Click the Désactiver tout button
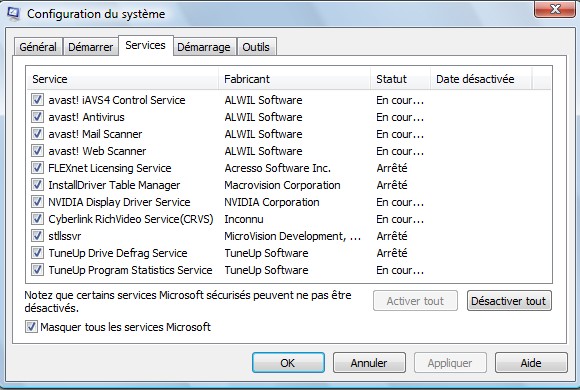This screenshot has width=580, height=390. click(509, 301)
